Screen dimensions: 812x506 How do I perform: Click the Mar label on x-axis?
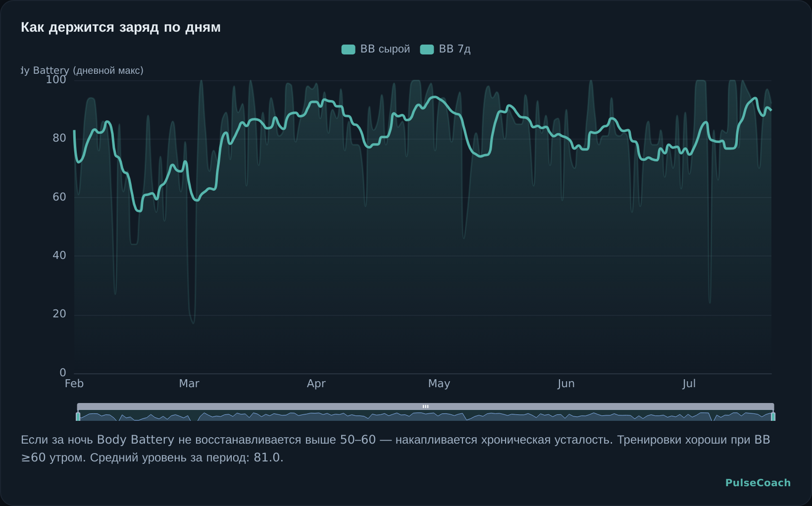point(189,384)
